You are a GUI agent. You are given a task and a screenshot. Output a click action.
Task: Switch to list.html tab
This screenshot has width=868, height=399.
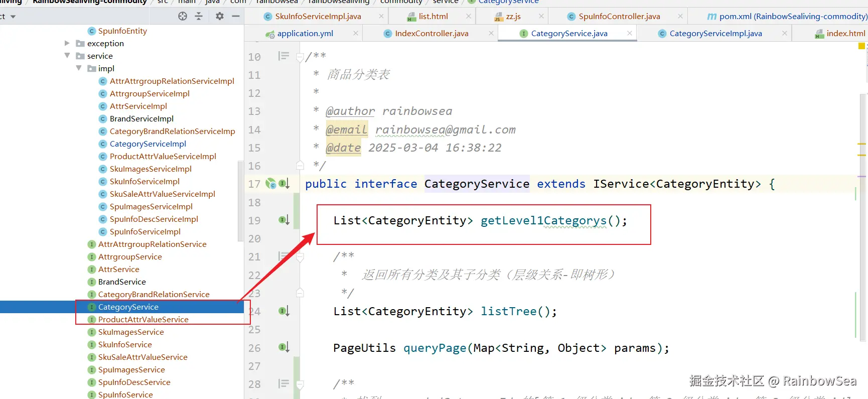[x=433, y=16]
